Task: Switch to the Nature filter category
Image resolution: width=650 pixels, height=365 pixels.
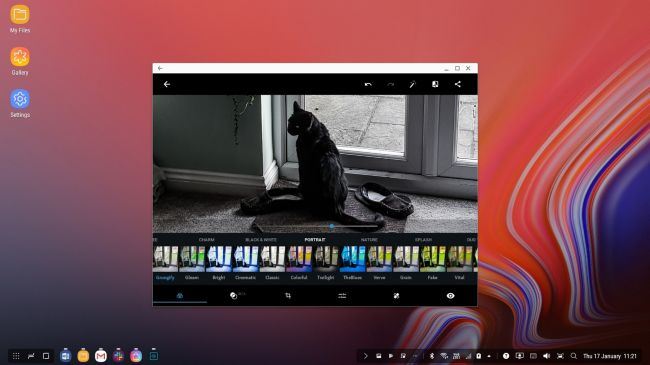Action: tap(369, 240)
